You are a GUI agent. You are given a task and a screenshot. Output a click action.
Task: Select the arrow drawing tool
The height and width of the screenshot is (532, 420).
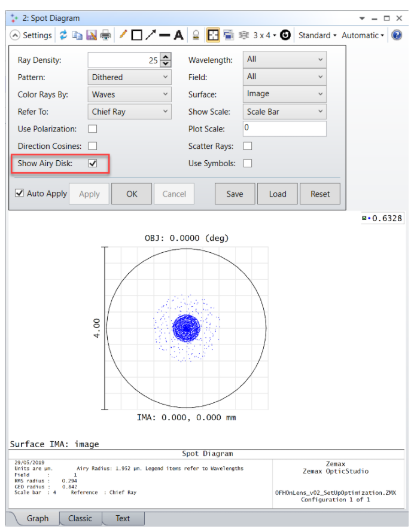pos(151,35)
